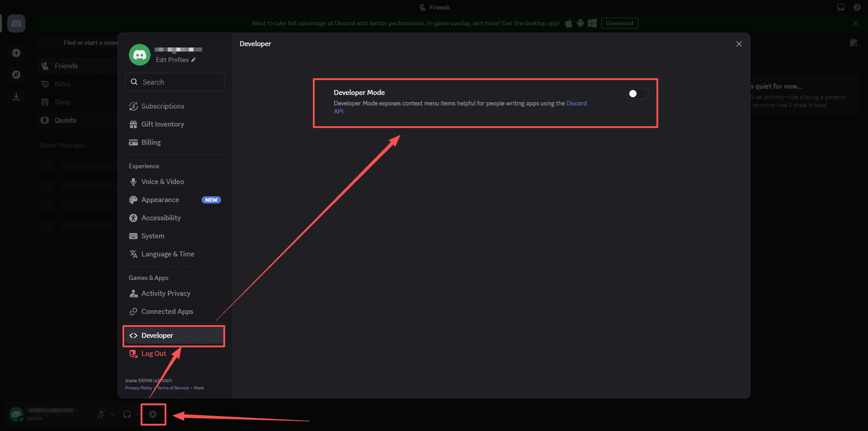Click the Android platform icon in the banner
The width and height of the screenshot is (868, 431).
[580, 23]
